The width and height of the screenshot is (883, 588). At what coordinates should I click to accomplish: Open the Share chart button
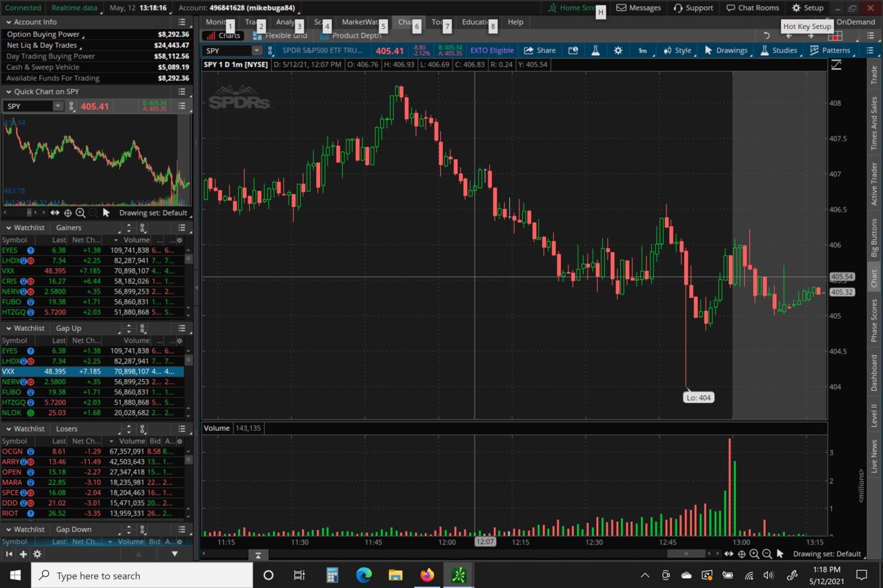tap(539, 50)
